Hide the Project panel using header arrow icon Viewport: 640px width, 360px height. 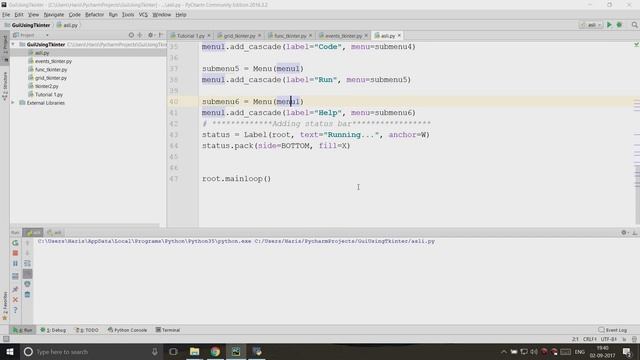pos(160,35)
